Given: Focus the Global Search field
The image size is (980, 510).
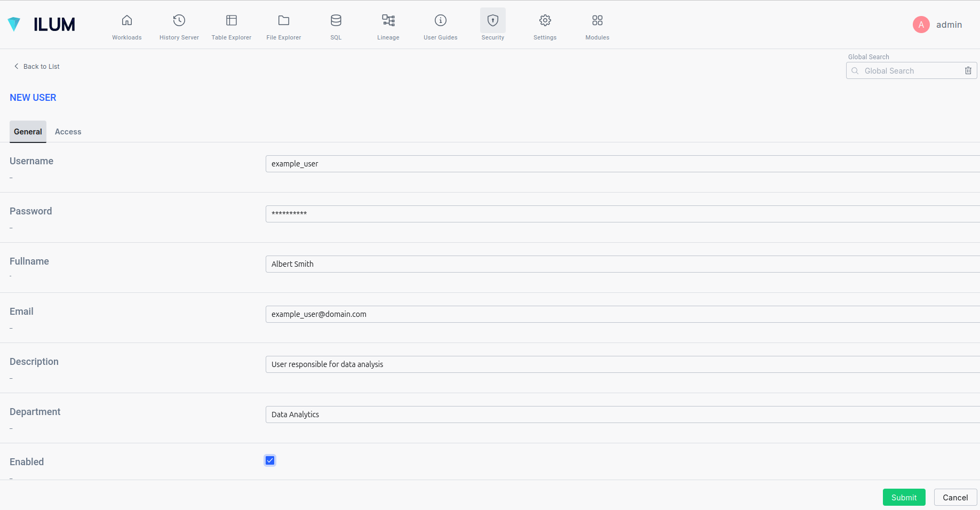Looking at the screenshot, I should coord(911,70).
